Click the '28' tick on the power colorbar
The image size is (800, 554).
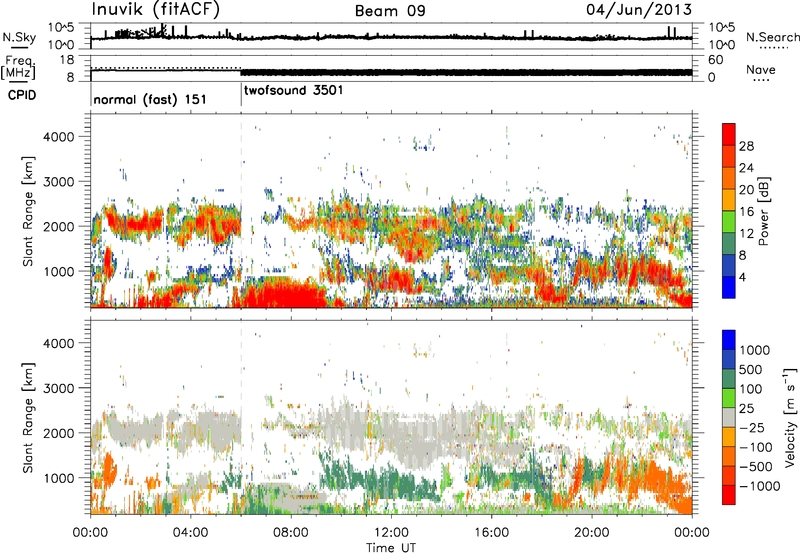tap(746, 146)
